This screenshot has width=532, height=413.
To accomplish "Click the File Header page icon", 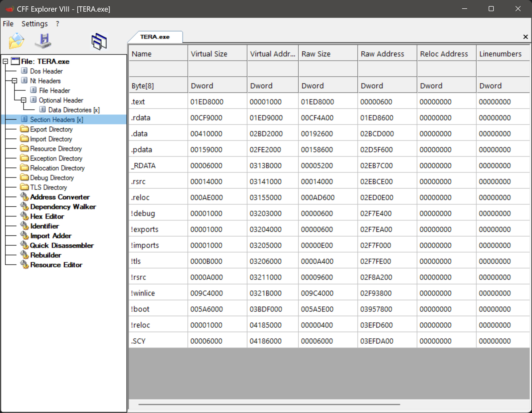I will tap(33, 90).
